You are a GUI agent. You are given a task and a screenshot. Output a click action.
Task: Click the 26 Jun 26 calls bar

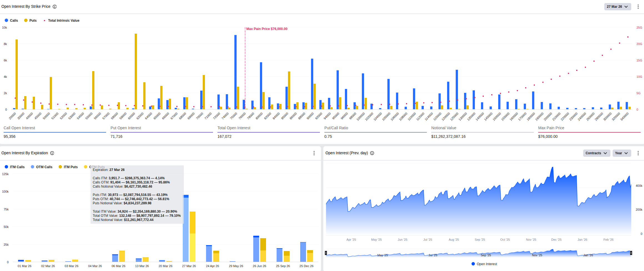pyautogui.click(x=256, y=249)
